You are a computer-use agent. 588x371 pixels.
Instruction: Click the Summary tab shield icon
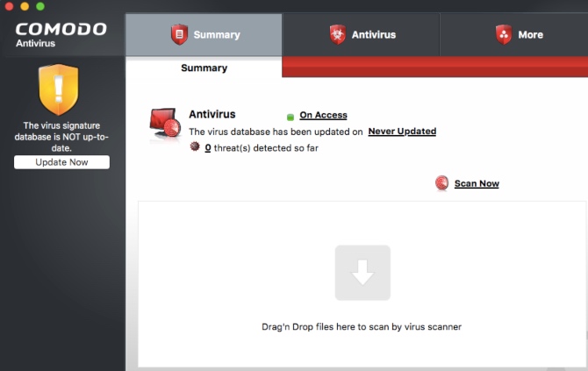(x=179, y=34)
